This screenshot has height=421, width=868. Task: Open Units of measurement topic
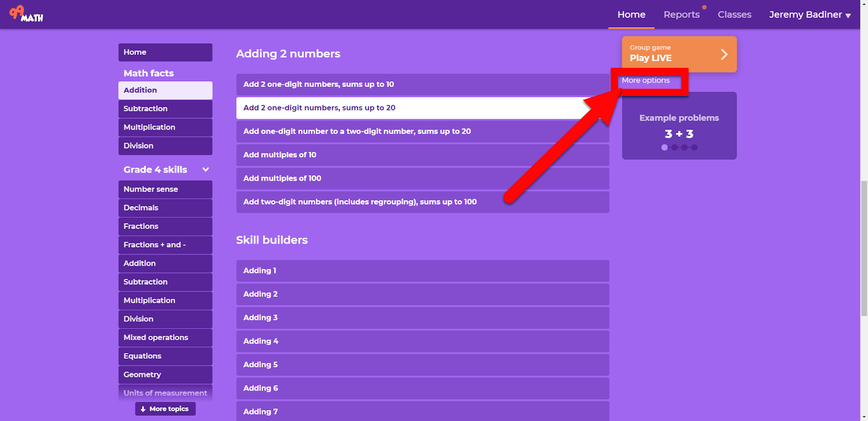(165, 393)
